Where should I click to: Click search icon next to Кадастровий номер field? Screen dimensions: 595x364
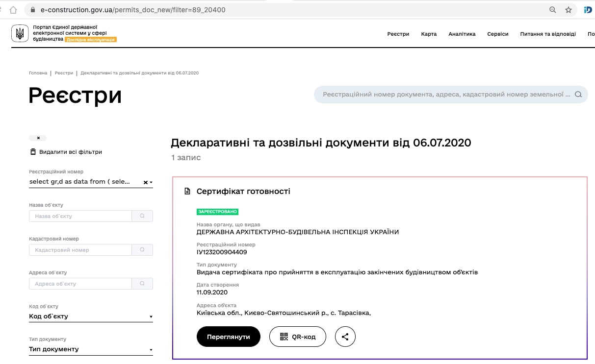point(142,250)
